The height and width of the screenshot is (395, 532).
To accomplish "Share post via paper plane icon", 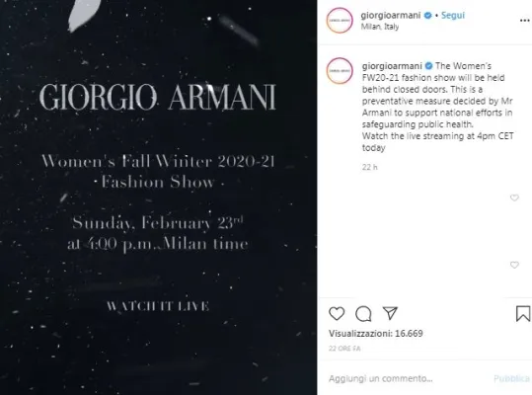I will 390,313.
